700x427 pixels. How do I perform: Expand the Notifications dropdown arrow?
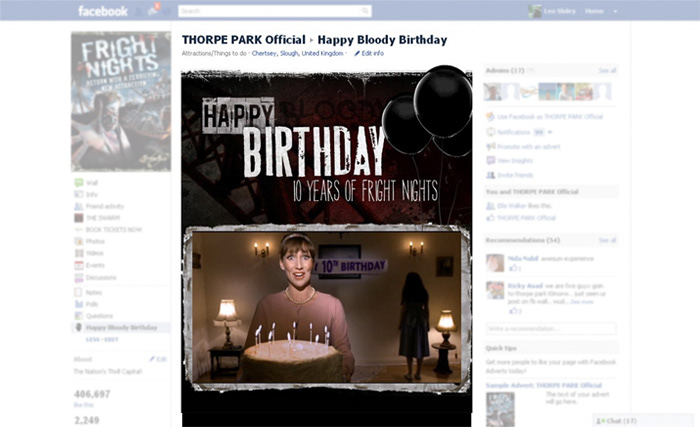tap(550, 132)
